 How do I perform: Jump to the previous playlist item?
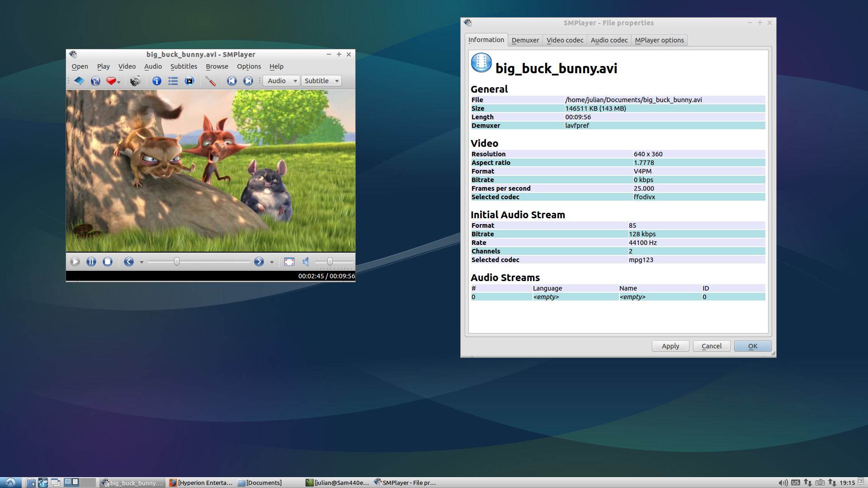[x=232, y=81]
